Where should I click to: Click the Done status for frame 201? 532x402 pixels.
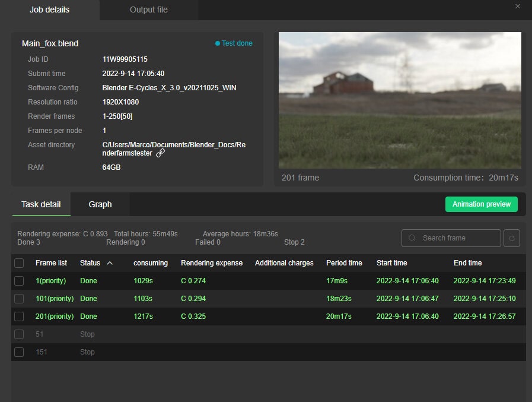pyautogui.click(x=88, y=316)
